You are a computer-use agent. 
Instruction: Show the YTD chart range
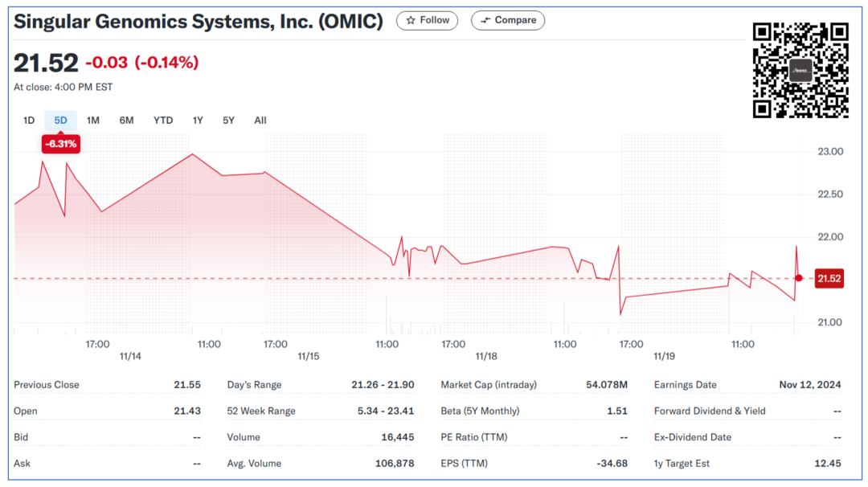(x=163, y=121)
